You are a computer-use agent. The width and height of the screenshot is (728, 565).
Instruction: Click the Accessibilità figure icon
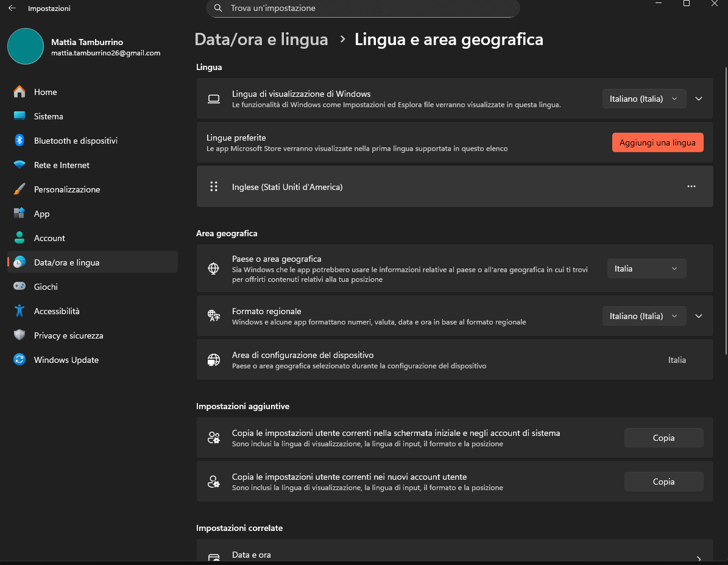point(19,311)
